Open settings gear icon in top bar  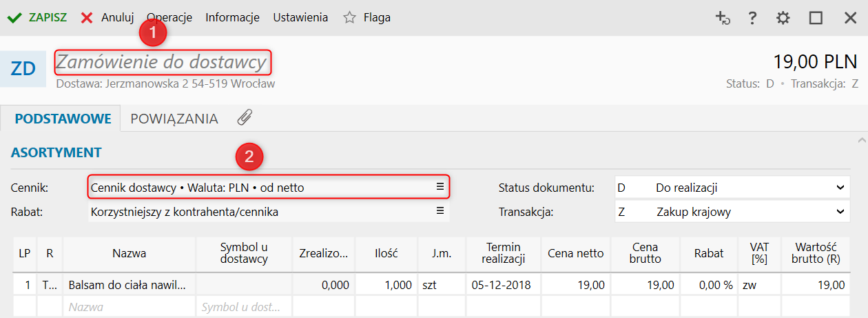783,19
